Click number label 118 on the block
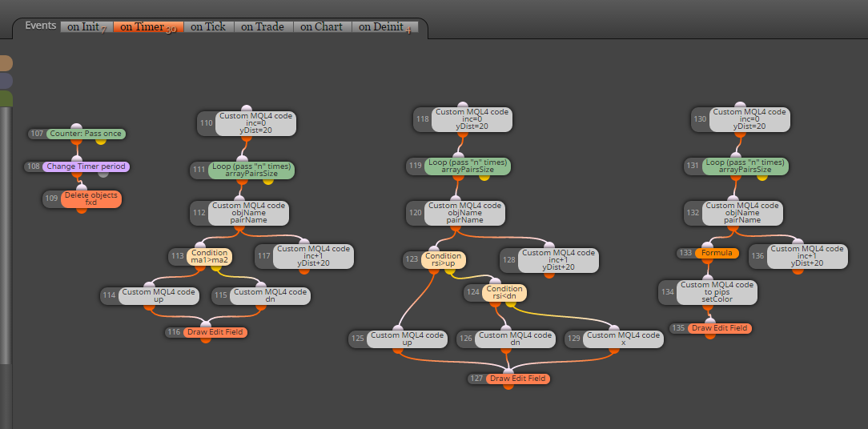Viewport: 868px width, 429px height. 422,119
